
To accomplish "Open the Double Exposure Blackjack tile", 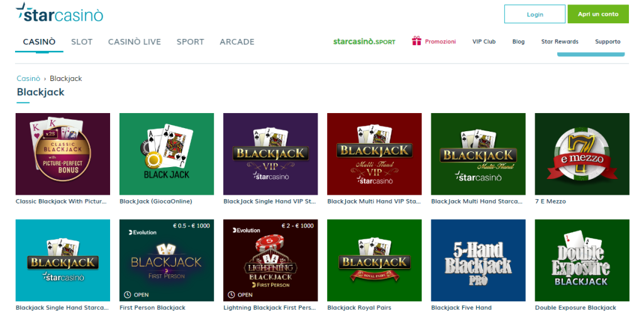I will coord(582,261).
